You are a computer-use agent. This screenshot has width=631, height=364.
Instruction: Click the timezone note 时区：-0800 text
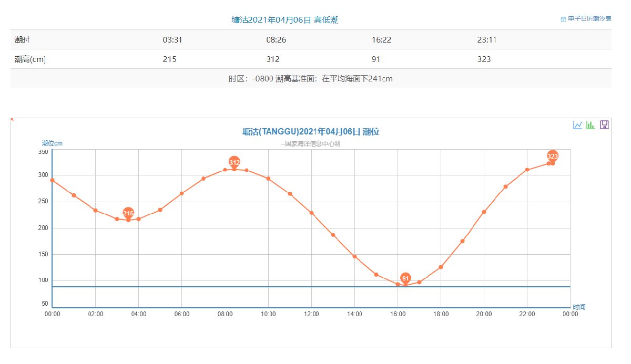[251, 79]
